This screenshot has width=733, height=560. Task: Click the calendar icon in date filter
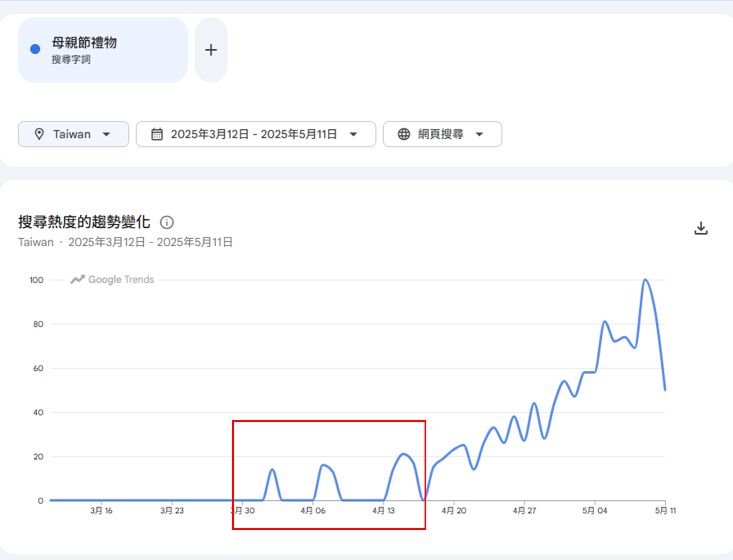[x=157, y=134]
